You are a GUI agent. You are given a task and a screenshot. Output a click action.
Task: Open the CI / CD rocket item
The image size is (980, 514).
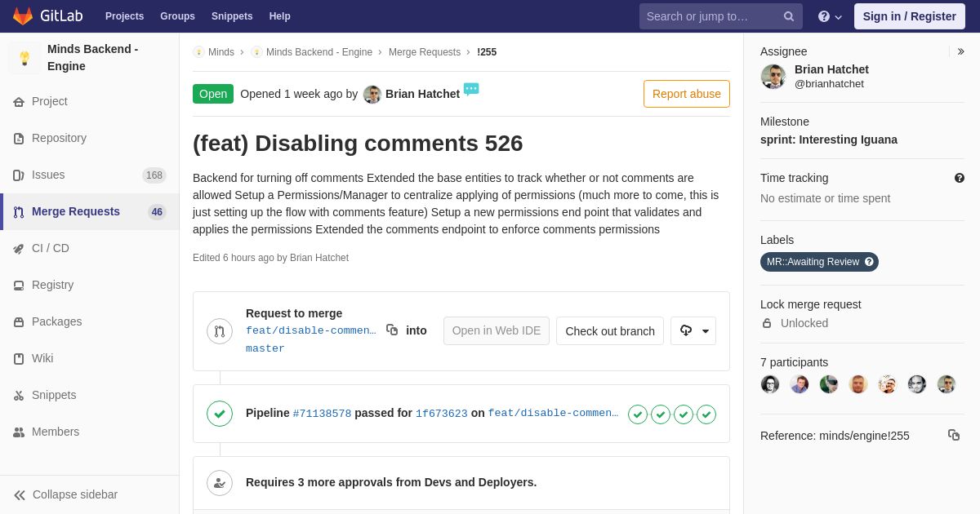90,248
